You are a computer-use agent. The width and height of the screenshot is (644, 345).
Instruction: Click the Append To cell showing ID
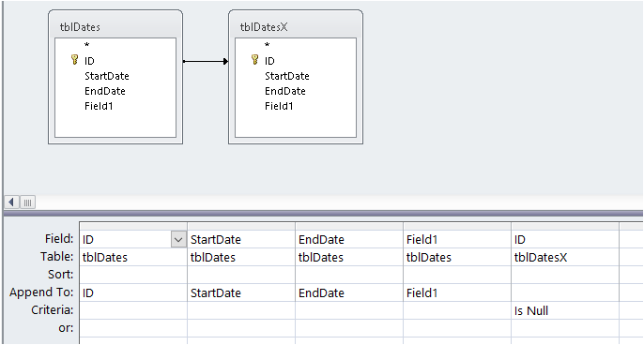tap(133, 292)
